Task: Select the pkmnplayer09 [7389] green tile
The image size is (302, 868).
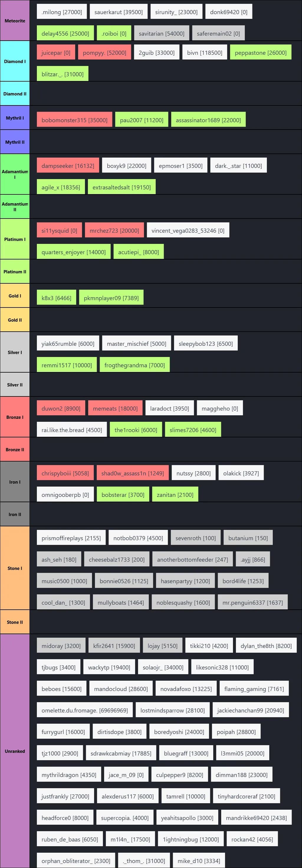Action: tap(111, 298)
